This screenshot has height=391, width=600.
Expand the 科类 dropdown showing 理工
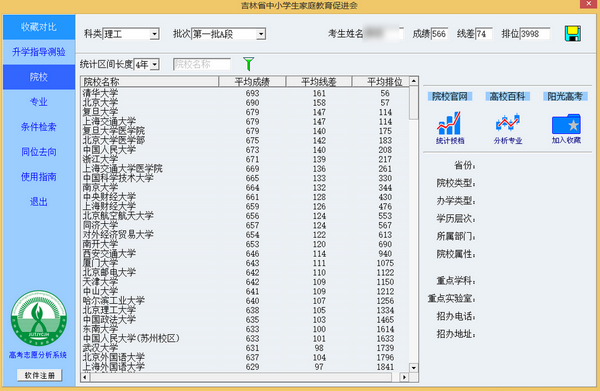pos(131,34)
